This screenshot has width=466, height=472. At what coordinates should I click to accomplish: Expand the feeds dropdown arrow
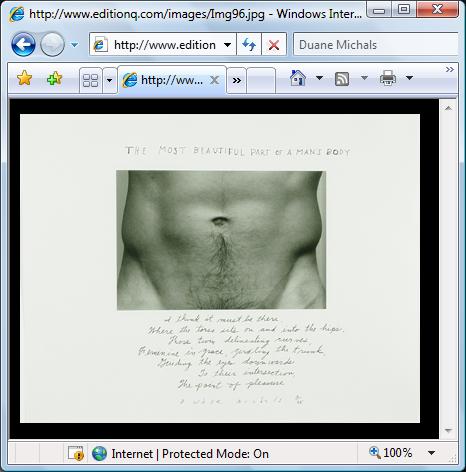pyautogui.click(x=364, y=78)
